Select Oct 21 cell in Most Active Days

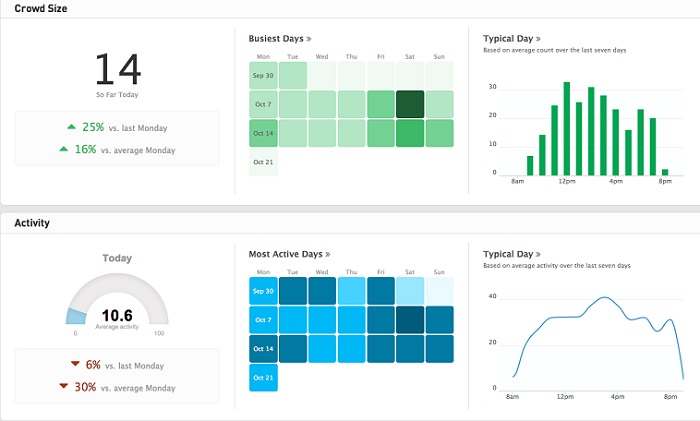coord(263,378)
